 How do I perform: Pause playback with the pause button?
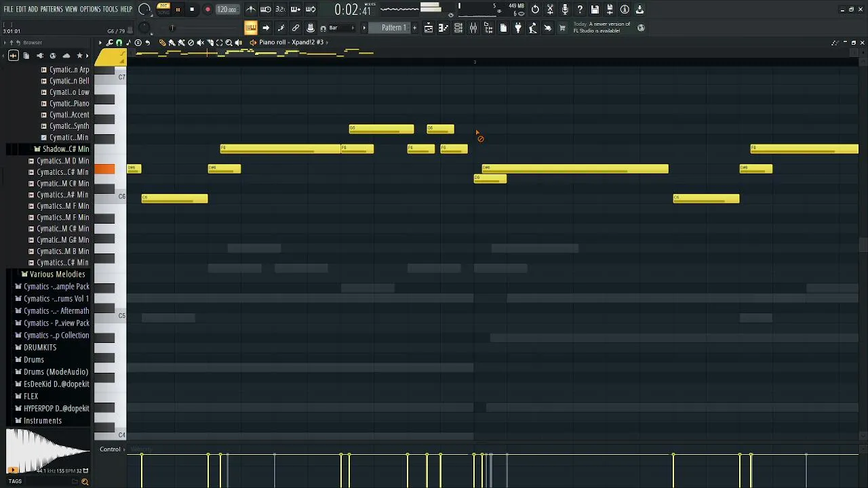178,9
